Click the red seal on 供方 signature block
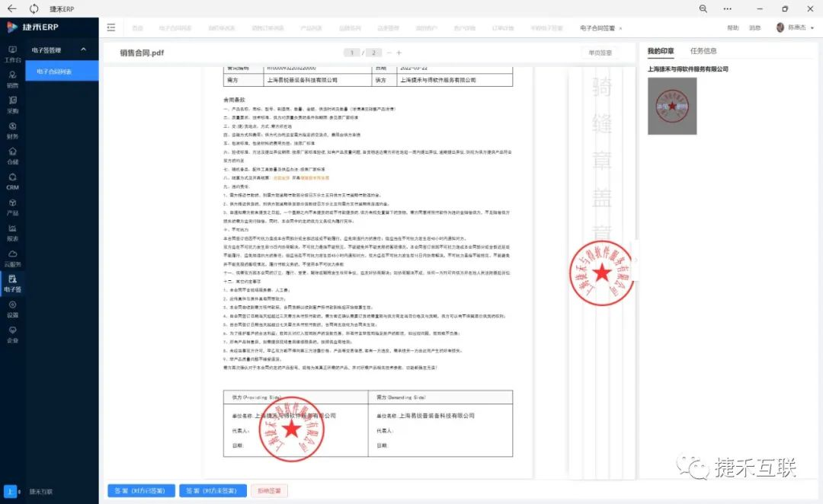 pyautogui.click(x=291, y=429)
